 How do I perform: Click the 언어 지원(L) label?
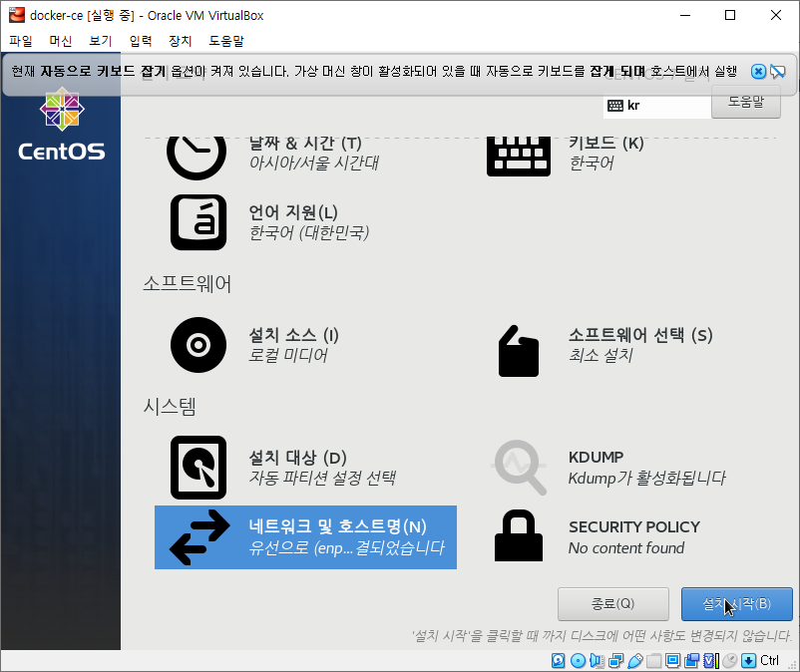[293, 212]
